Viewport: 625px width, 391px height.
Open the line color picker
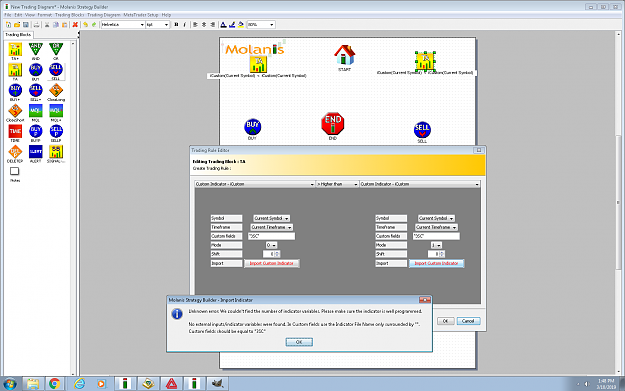point(232,25)
